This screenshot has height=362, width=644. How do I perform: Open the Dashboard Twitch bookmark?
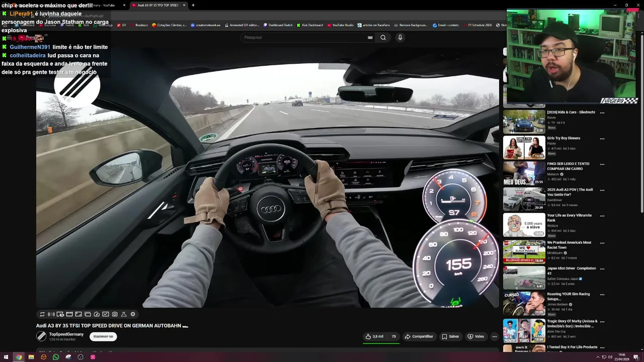click(x=278, y=25)
